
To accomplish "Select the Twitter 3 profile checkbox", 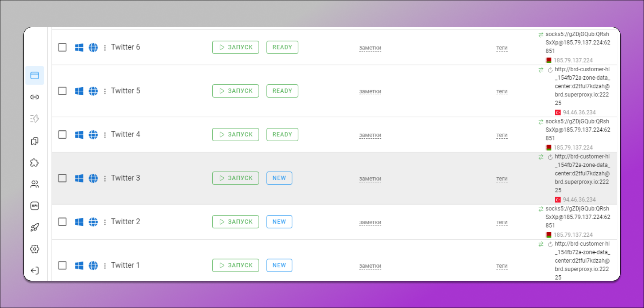I will point(62,178).
